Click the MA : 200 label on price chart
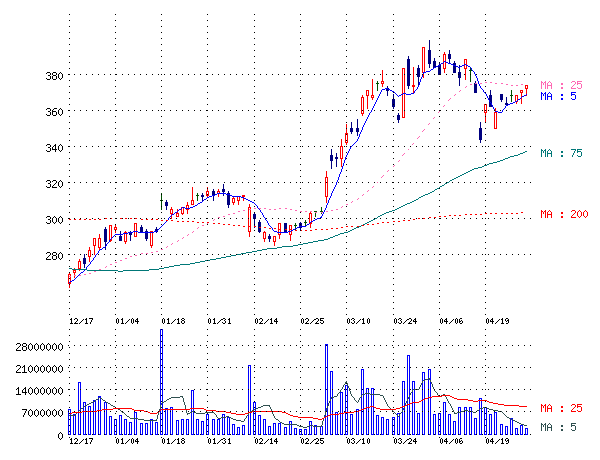Viewport: 600px width, 460px height. pyautogui.click(x=560, y=214)
